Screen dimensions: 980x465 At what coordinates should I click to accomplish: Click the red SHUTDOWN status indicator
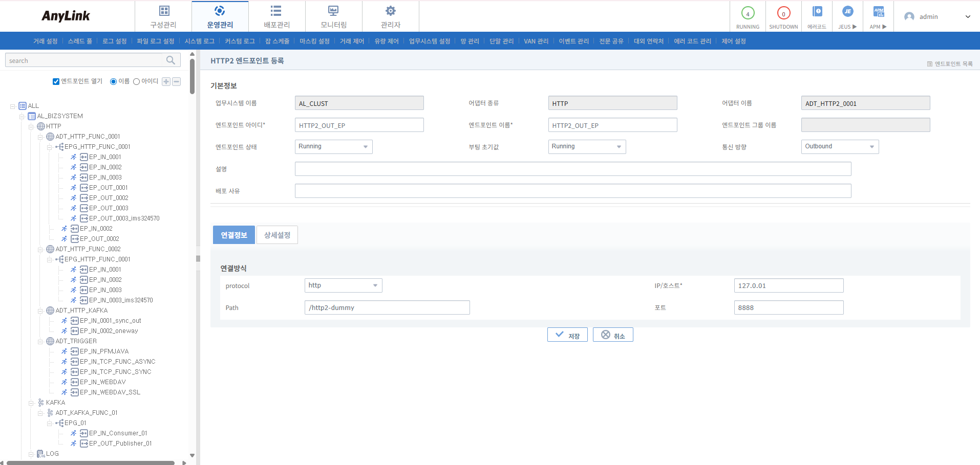coord(783,15)
